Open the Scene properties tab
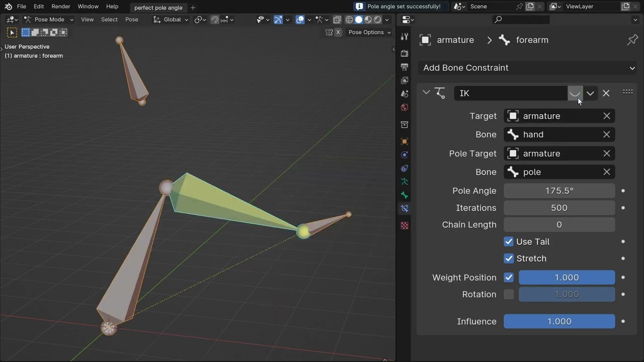Screen dimensions: 644x362 (405, 94)
